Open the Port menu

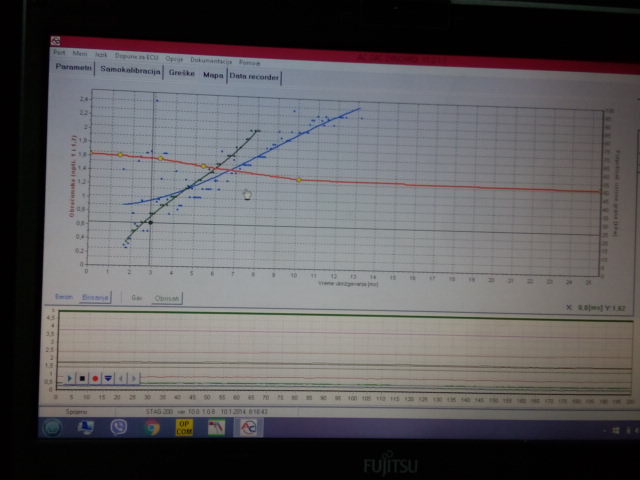click(59, 53)
